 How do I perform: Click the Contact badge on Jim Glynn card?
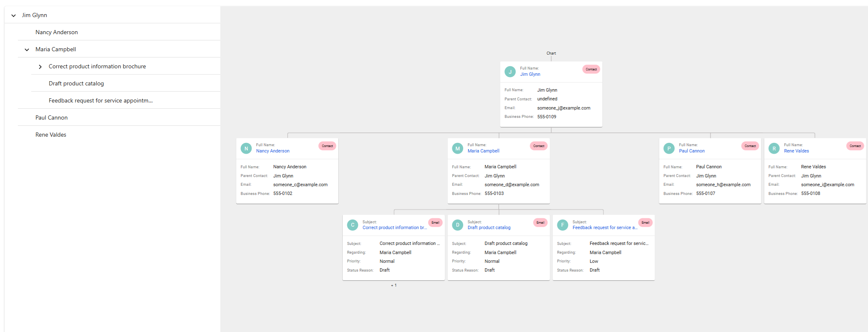[x=591, y=69]
